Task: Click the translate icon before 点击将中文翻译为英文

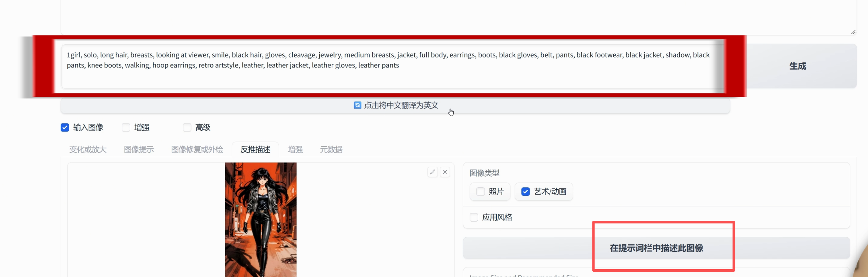Action: pos(357,105)
